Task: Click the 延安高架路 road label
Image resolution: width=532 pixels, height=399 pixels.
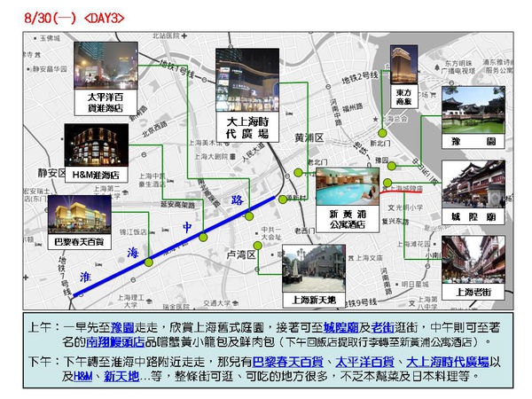Action: click(178, 205)
